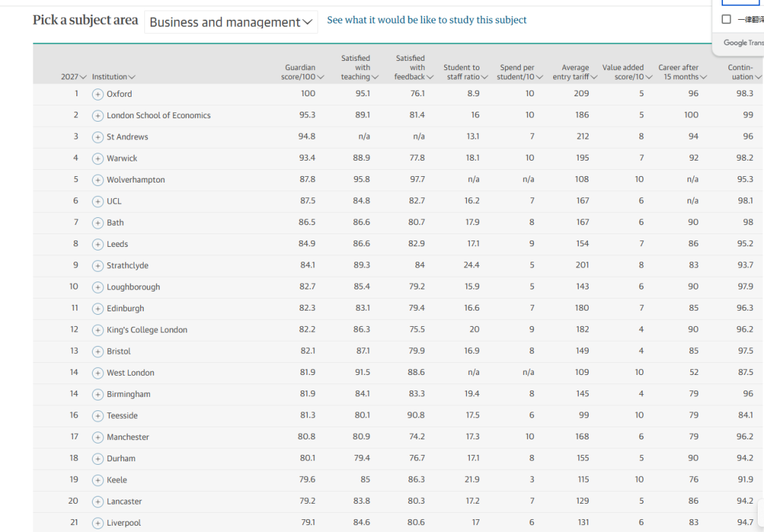
Task: Click the Strathclyde institution name
Action: [x=127, y=265]
